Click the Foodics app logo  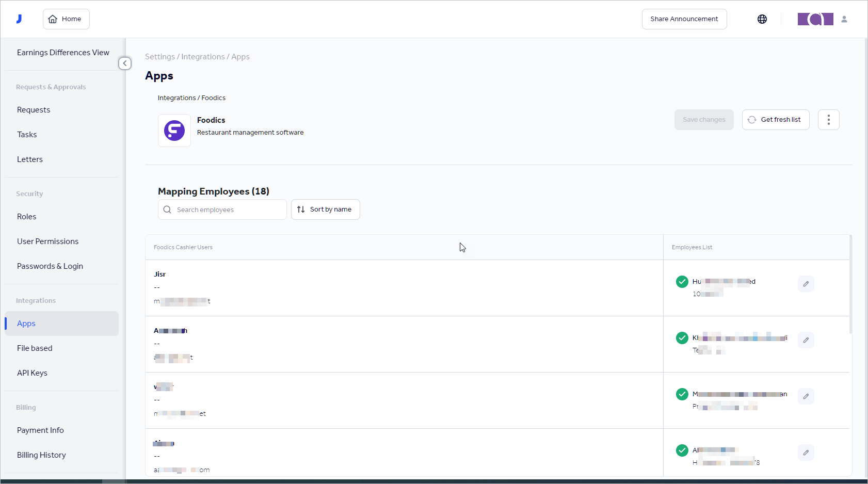(174, 131)
